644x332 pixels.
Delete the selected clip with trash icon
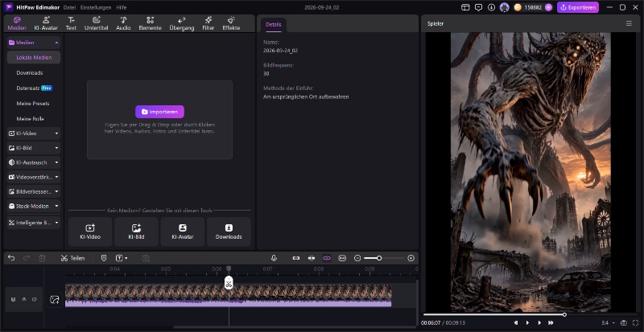[x=42, y=258]
